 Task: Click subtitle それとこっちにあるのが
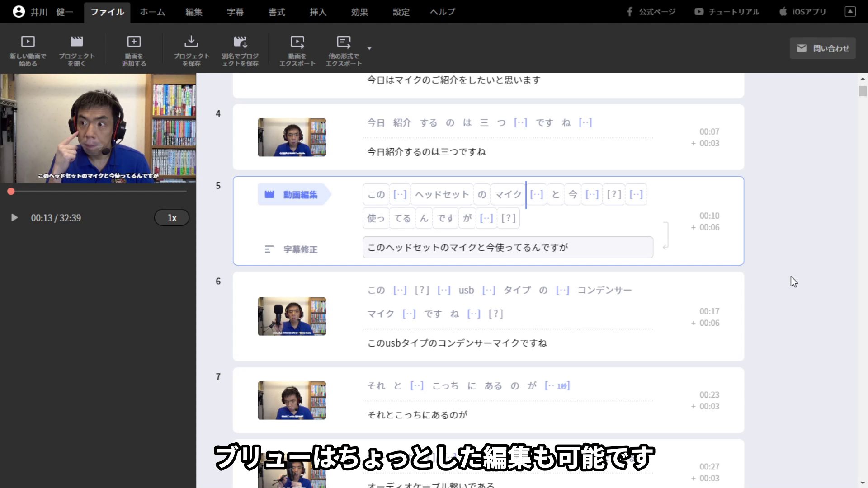coord(417,415)
